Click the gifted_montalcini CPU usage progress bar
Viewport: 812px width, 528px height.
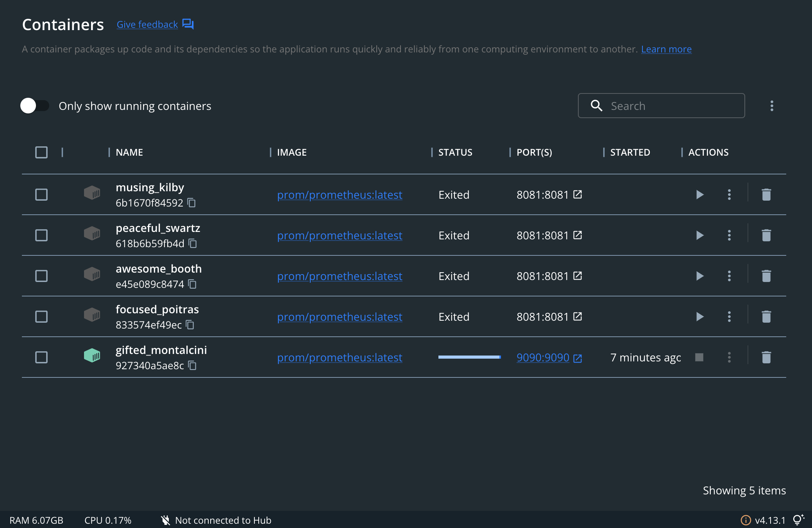[x=469, y=357]
